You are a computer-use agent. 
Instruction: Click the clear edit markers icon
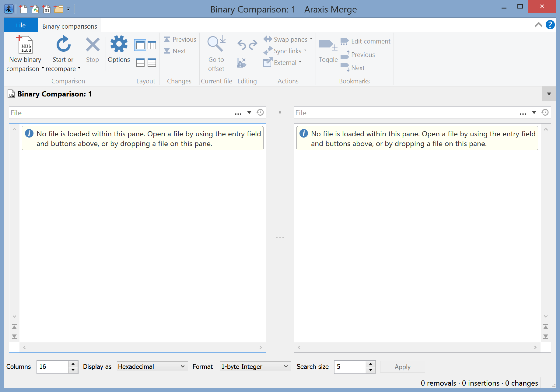241,63
